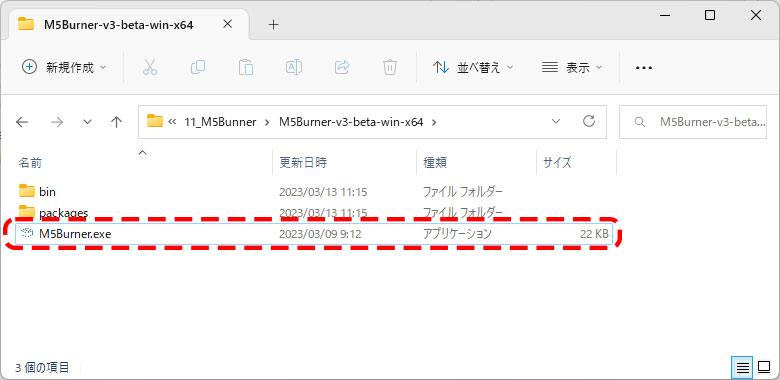Refresh the folder with the reload icon
Screen dimensions: 780x380
pyautogui.click(x=588, y=121)
